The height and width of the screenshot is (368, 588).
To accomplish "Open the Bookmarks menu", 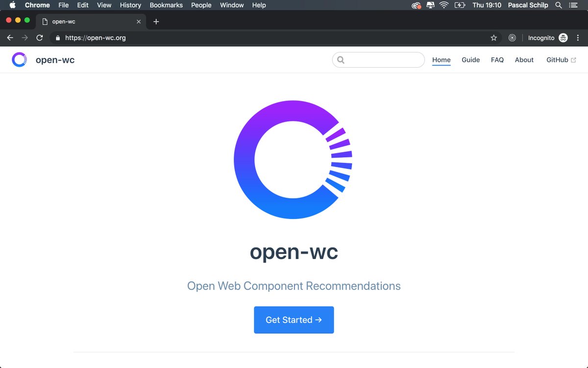I will pos(166,5).
